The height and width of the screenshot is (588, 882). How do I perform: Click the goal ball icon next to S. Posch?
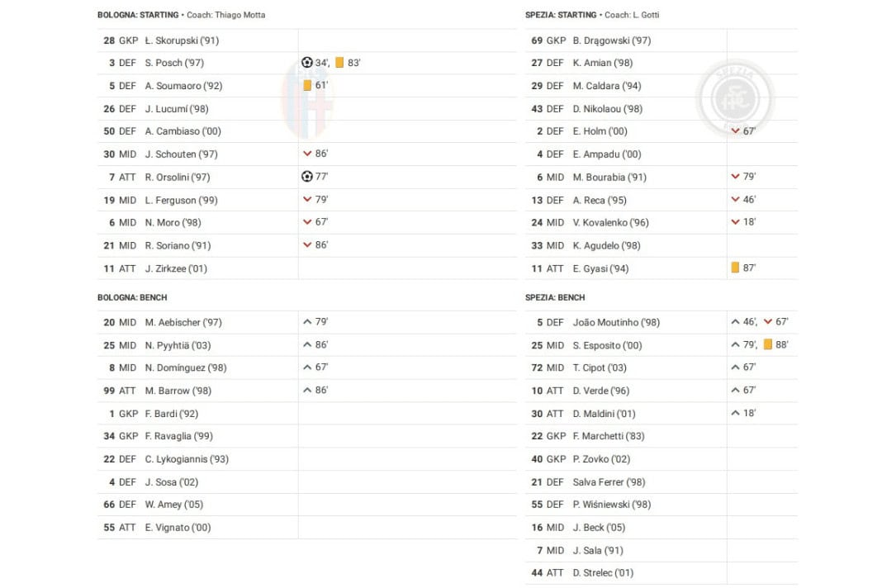click(306, 63)
